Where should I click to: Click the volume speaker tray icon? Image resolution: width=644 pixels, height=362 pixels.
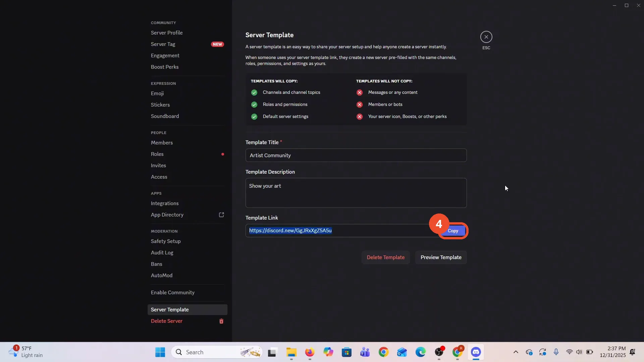pos(579,352)
